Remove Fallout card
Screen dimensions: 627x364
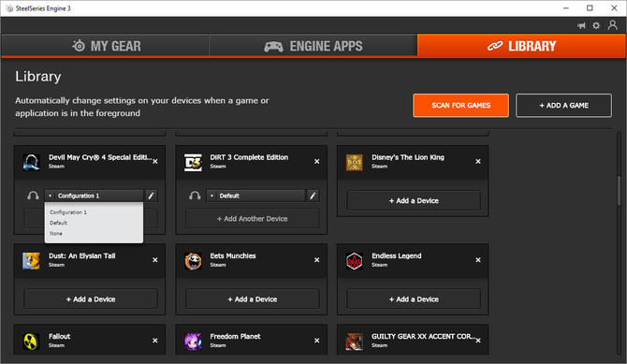coord(155,341)
